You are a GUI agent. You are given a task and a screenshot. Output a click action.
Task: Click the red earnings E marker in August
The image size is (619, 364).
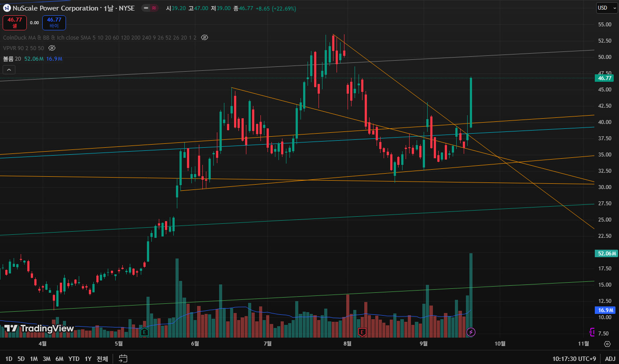click(x=363, y=332)
